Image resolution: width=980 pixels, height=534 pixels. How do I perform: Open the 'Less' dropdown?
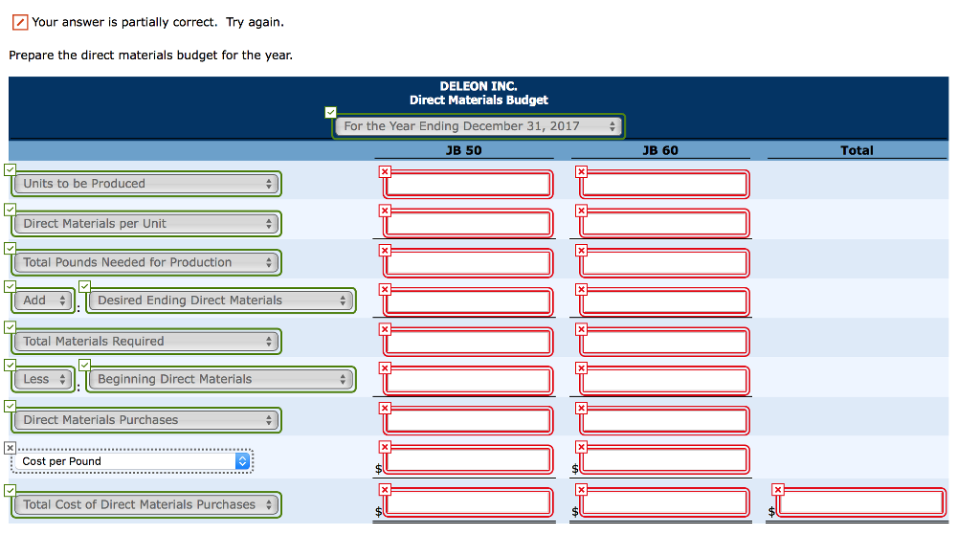click(43, 380)
